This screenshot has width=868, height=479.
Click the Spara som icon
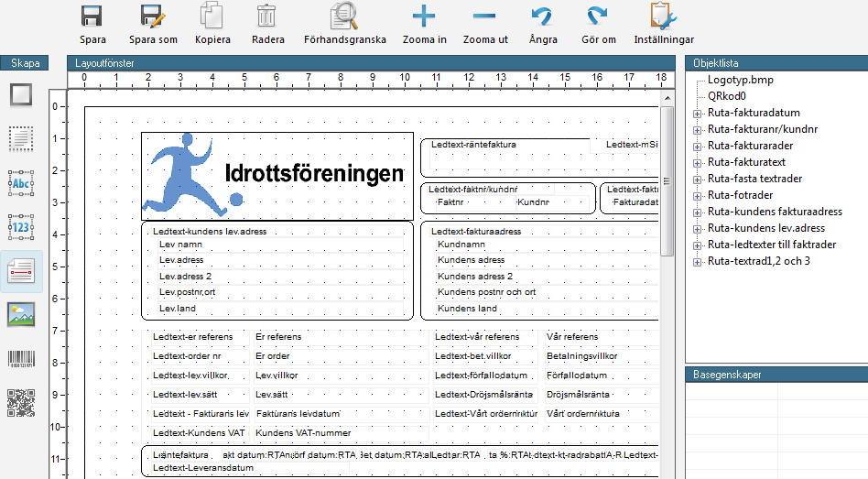coord(152,16)
